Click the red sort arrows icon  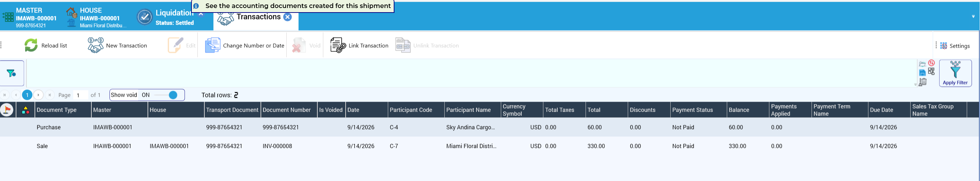pyautogui.click(x=931, y=63)
